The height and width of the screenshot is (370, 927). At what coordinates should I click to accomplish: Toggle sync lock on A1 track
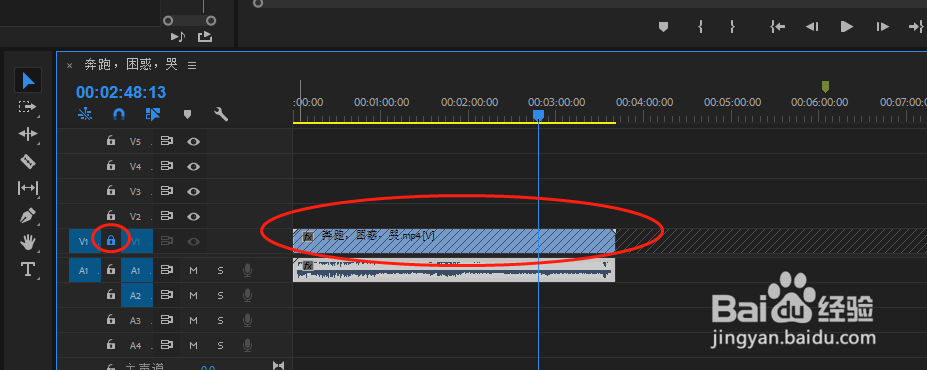[x=167, y=270]
